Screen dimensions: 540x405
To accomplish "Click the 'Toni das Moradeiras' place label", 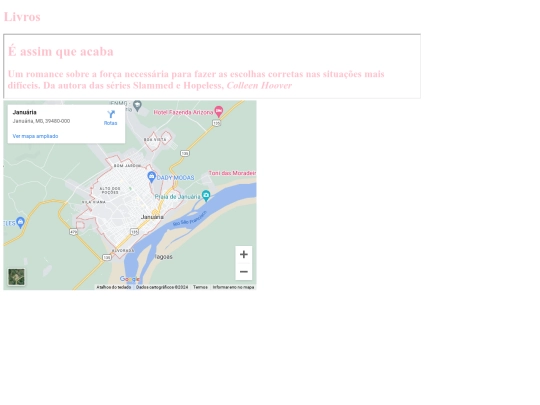I will pos(232,173).
